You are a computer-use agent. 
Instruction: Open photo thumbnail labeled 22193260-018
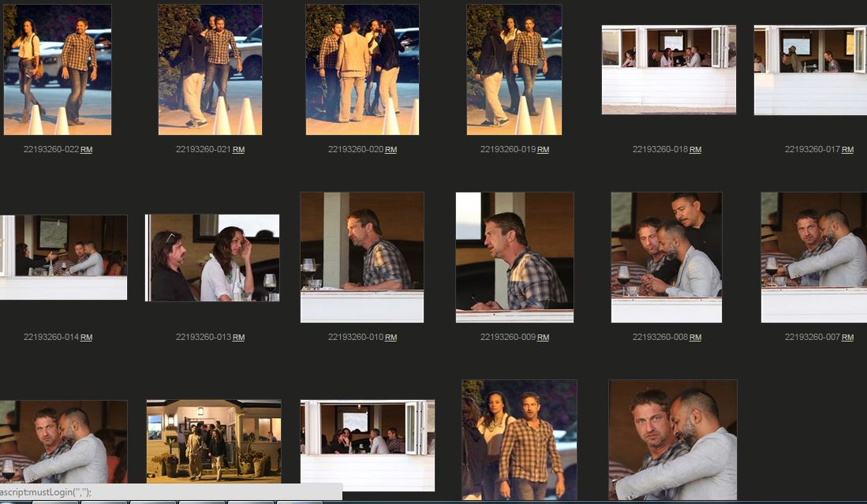(668, 69)
